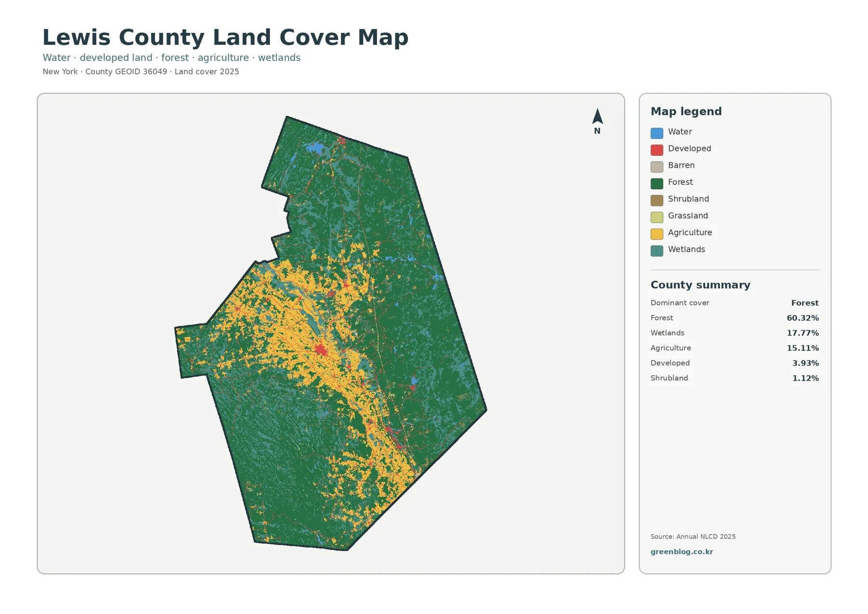
Task: Click the Lewis County Land Cover Map title
Action: point(225,37)
